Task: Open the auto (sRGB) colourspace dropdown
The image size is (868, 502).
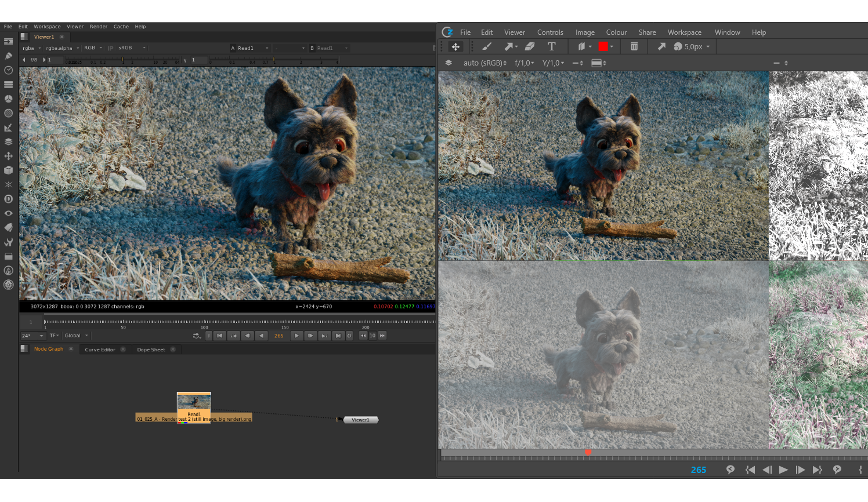Action: coord(485,63)
